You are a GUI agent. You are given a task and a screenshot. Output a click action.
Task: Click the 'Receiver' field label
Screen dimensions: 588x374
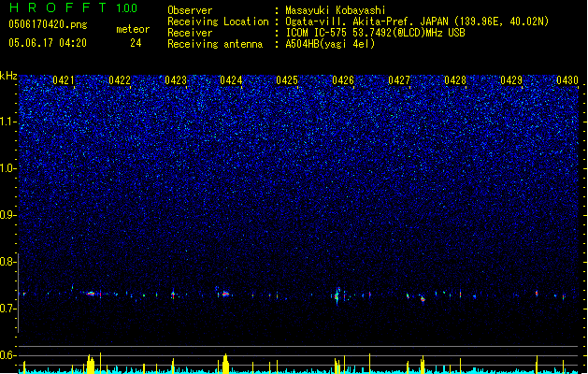[x=190, y=33]
